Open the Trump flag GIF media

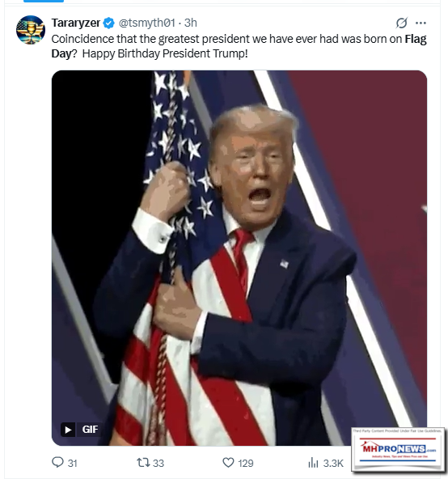(239, 258)
